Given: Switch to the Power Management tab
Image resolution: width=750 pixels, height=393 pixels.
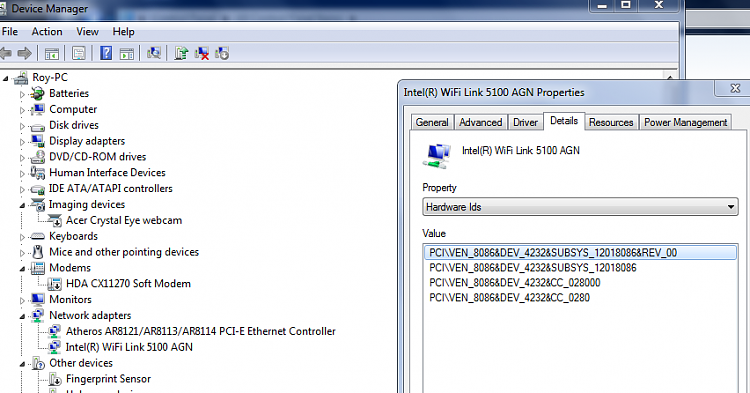Looking at the screenshot, I should 685,122.
